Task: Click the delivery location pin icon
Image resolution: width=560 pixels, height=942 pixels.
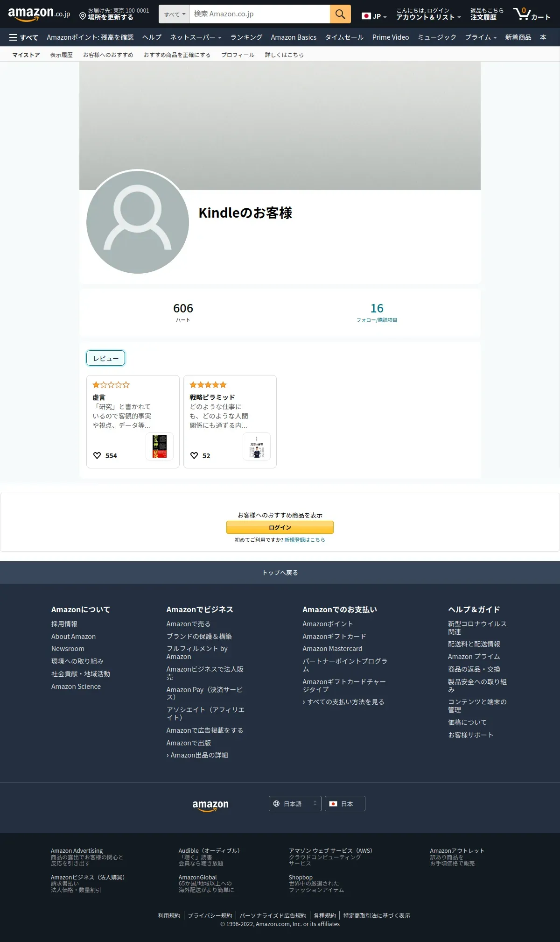Action: (83, 16)
